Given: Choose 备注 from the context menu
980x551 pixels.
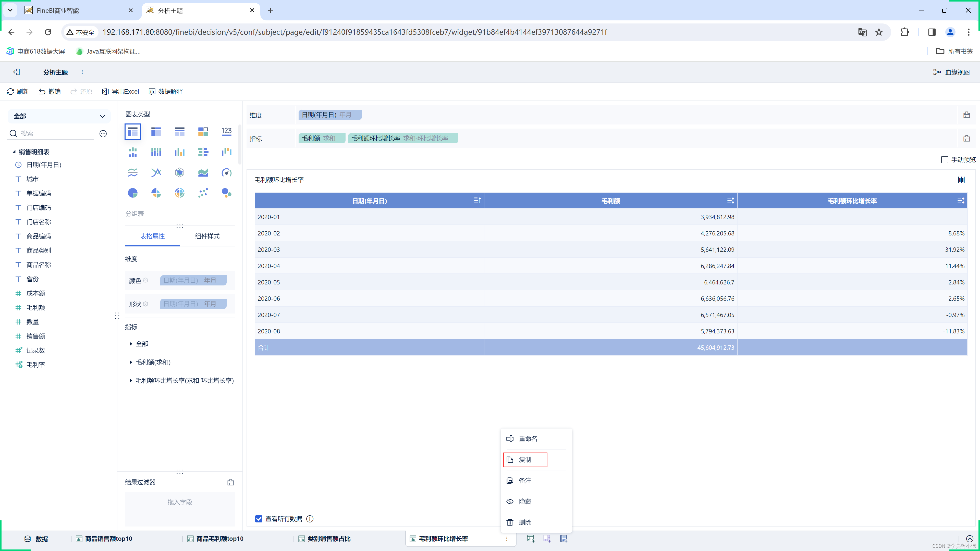Looking at the screenshot, I should click(x=536, y=481).
